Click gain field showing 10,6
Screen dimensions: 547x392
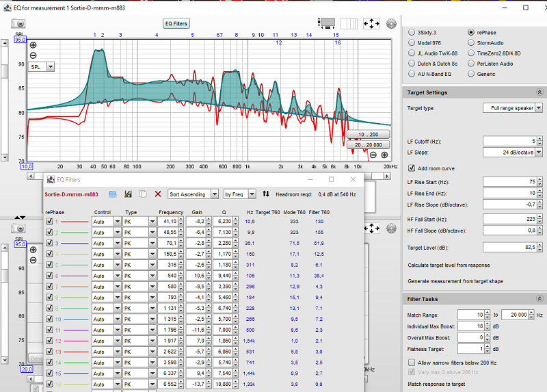click(x=196, y=276)
